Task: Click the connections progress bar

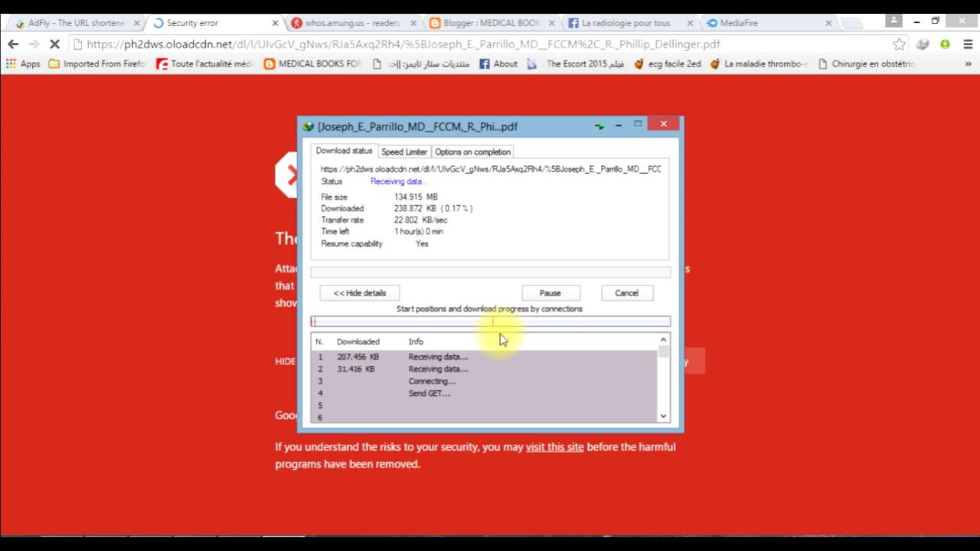Action: (491, 321)
